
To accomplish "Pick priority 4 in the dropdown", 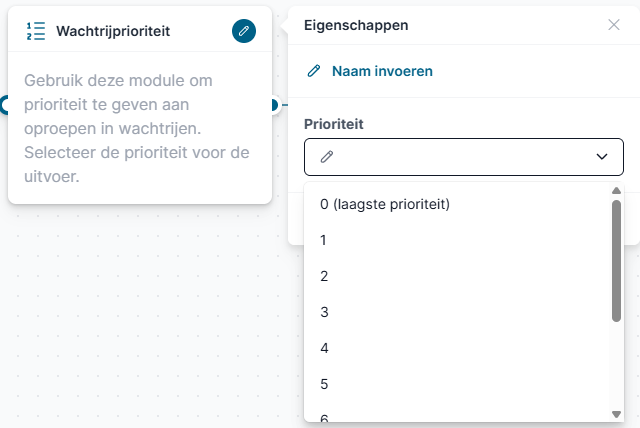I will [x=459, y=348].
